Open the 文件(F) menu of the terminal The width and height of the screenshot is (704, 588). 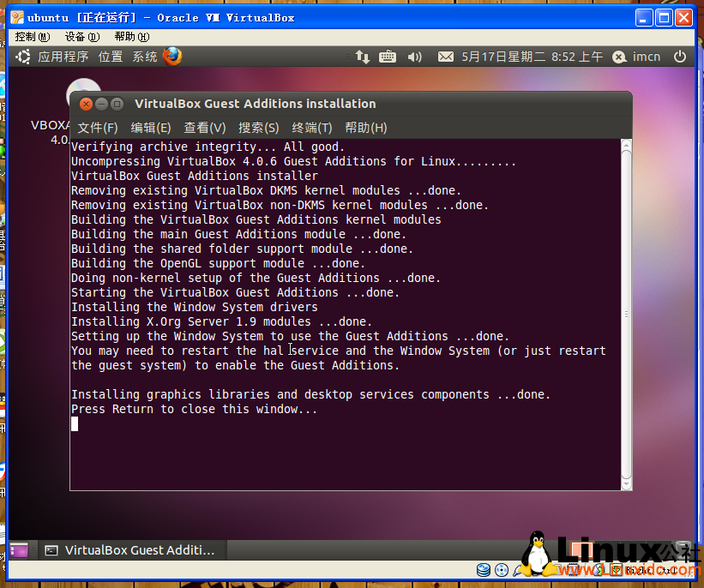click(97, 127)
